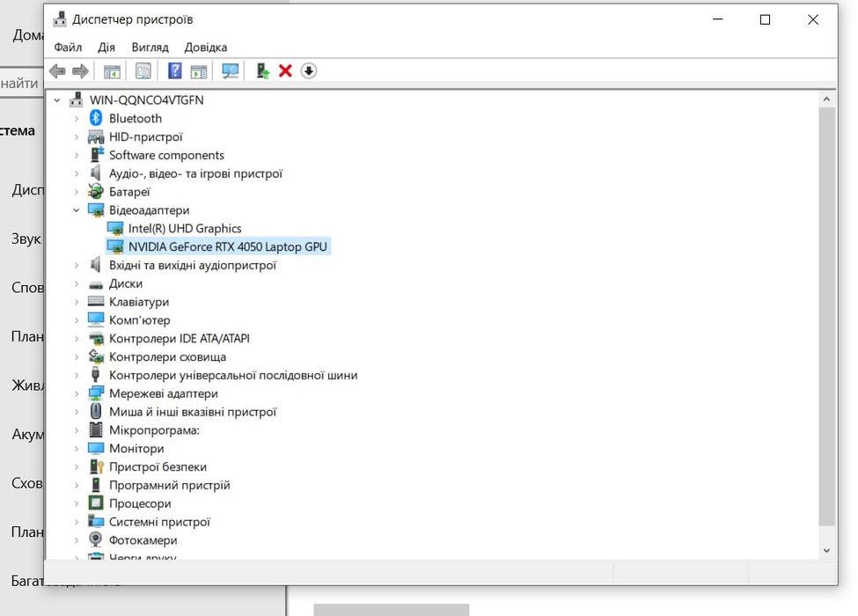Open the Вигляд menu

pyautogui.click(x=150, y=47)
